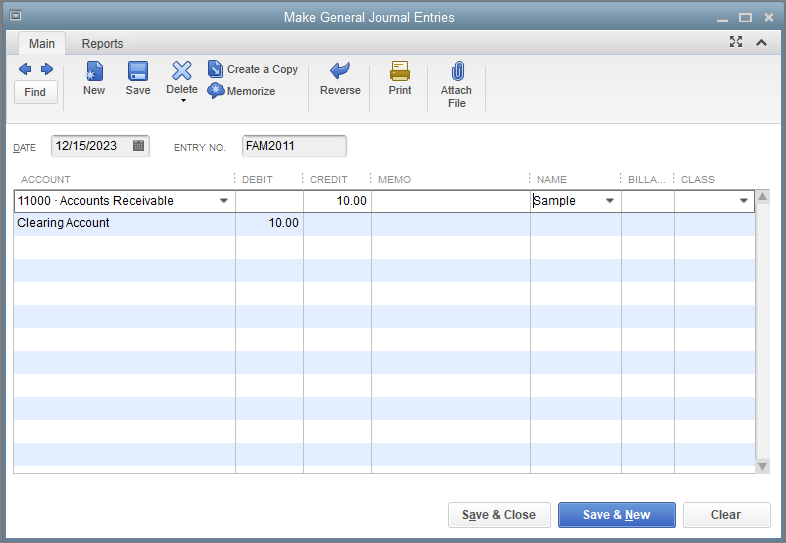This screenshot has width=786, height=543.
Task: Close the Make General Journal Entries window
Action: pos(768,18)
